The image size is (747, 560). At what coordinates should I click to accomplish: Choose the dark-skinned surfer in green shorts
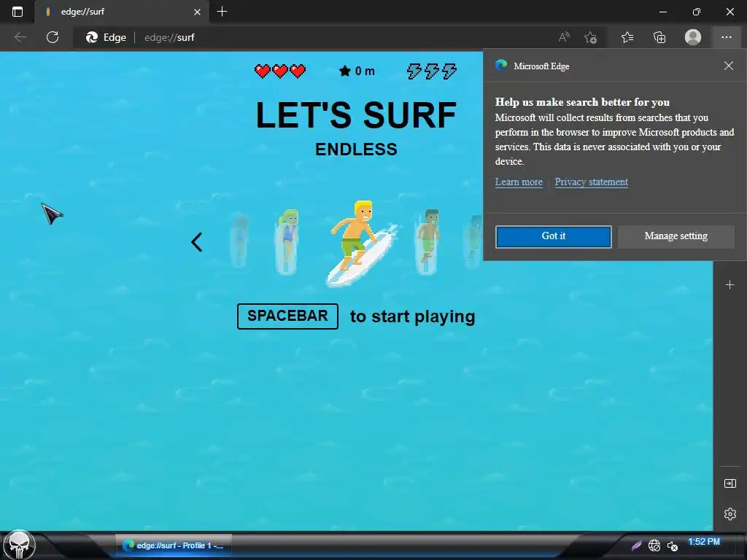[427, 242]
